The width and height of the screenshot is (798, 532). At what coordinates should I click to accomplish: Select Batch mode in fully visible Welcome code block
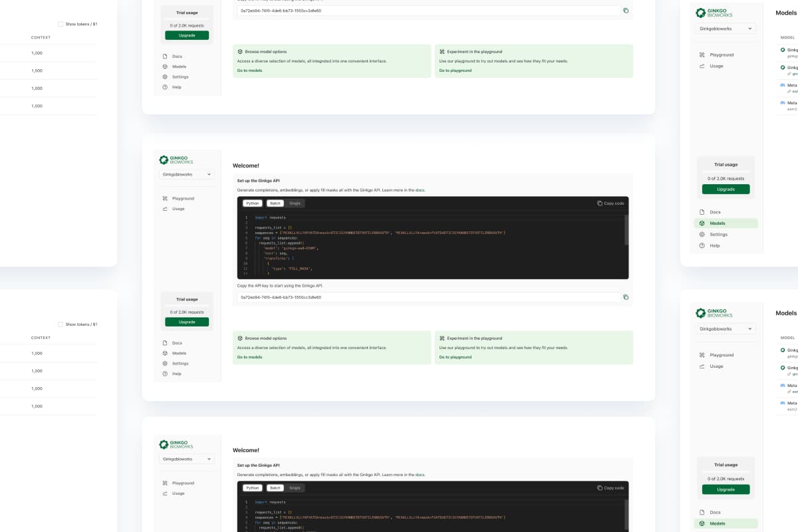(x=275, y=203)
